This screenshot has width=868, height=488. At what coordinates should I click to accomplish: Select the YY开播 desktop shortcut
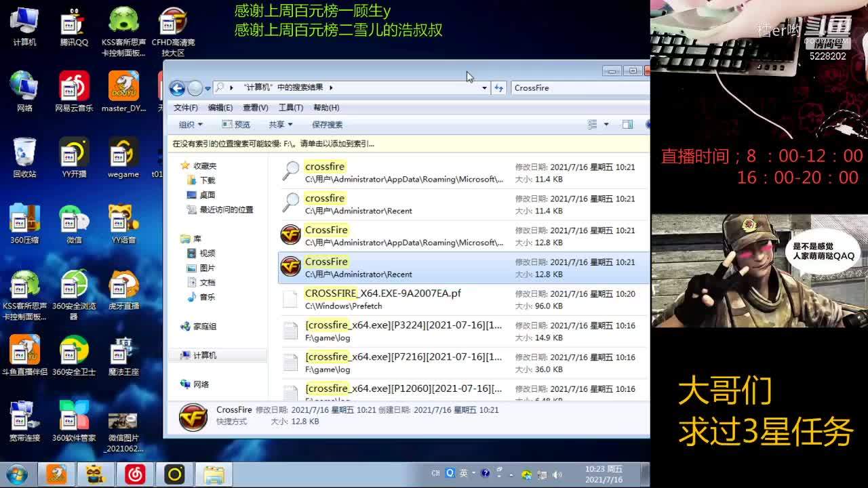click(74, 158)
